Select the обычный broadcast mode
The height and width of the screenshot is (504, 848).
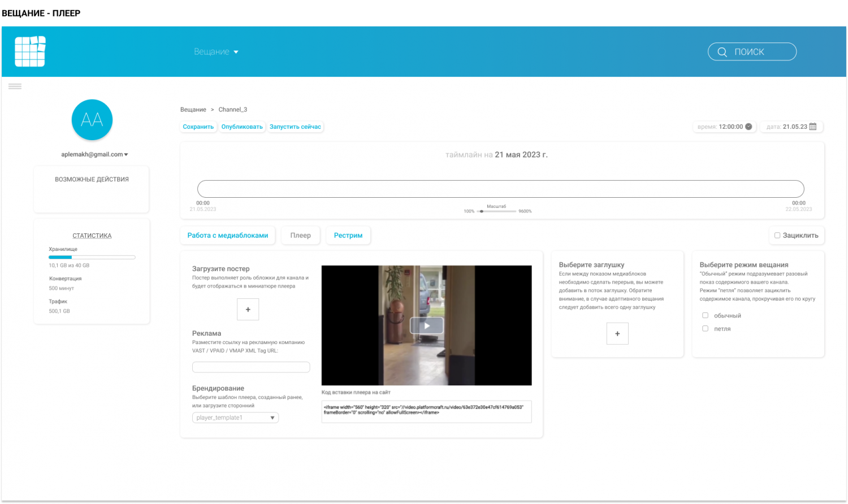pos(705,315)
